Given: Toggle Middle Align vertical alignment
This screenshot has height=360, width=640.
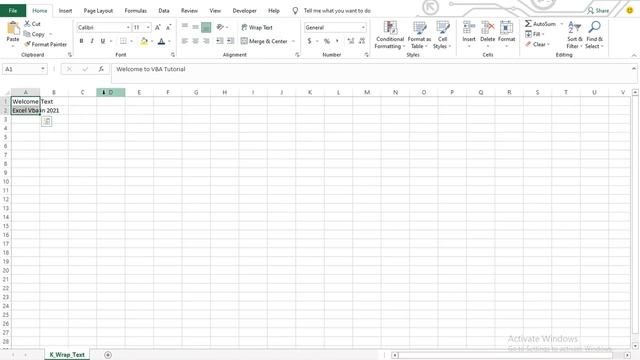Looking at the screenshot, I should click(196, 27).
